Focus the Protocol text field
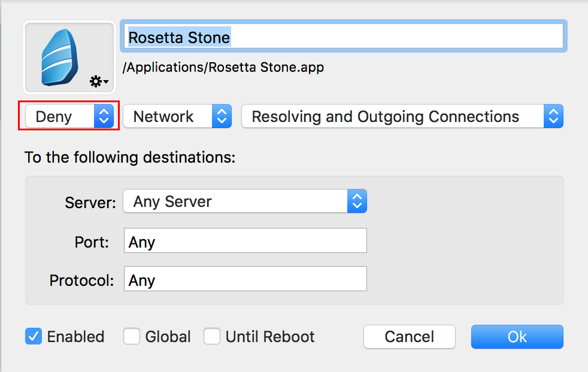 245,279
